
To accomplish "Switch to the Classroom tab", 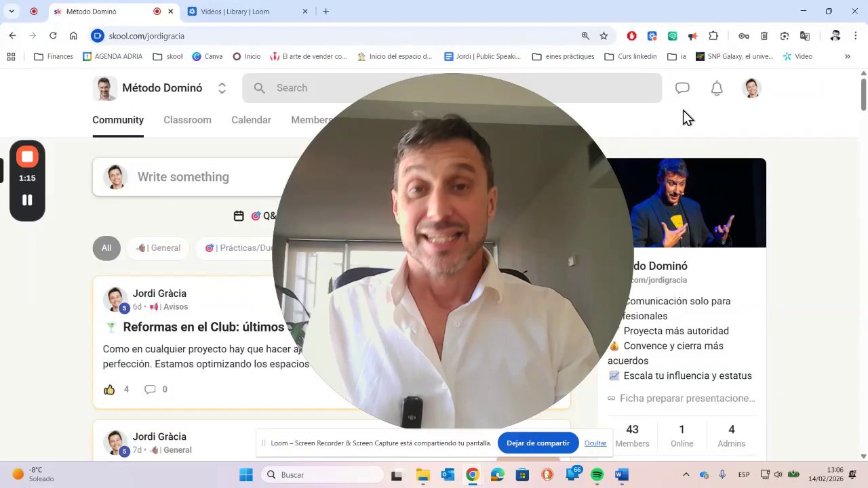I will (187, 120).
